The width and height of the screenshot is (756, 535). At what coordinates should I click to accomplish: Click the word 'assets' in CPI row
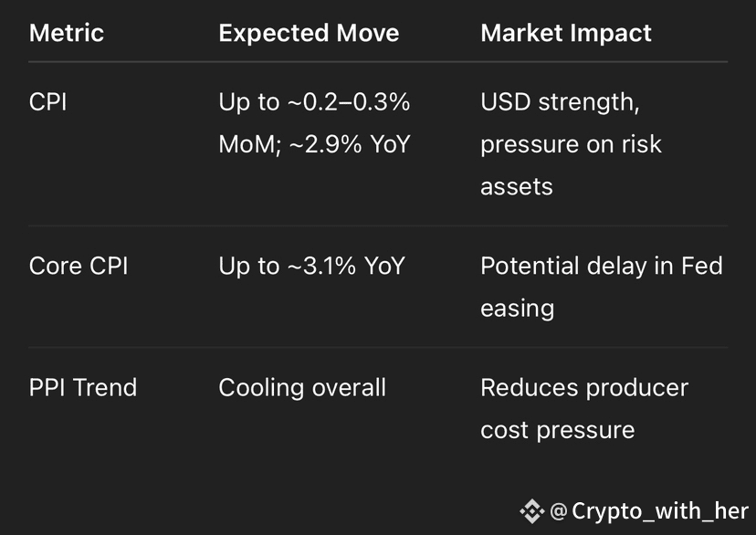click(x=517, y=187)
